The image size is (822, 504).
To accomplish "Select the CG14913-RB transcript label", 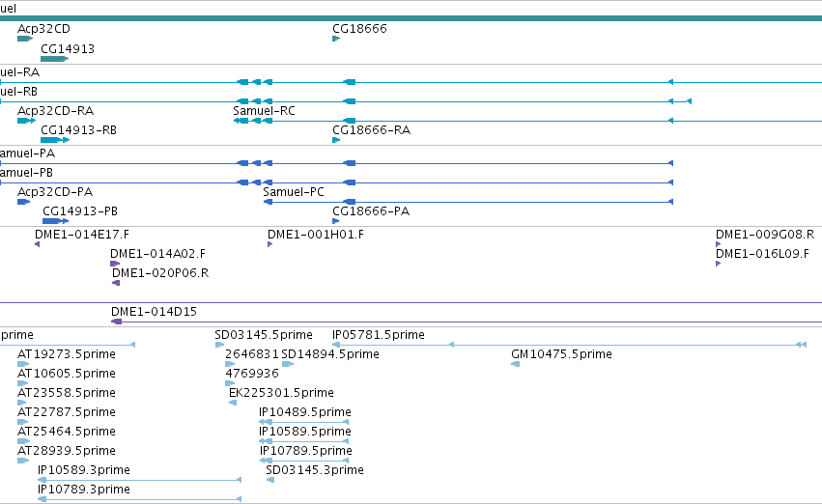I will 78,130.
